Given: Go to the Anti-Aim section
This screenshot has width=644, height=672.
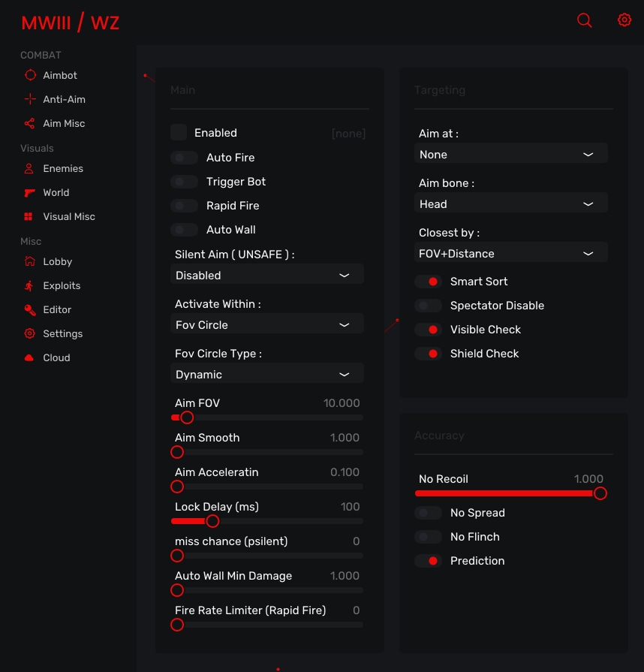Looking at the screenshot, I should (x=64, y=100).
